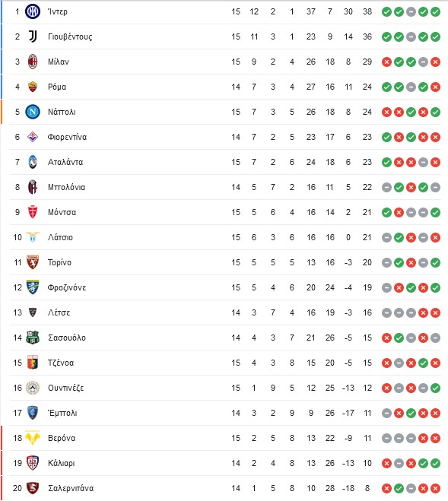
Task: Click the Torino bull crest
Action: tap(33, 262)
